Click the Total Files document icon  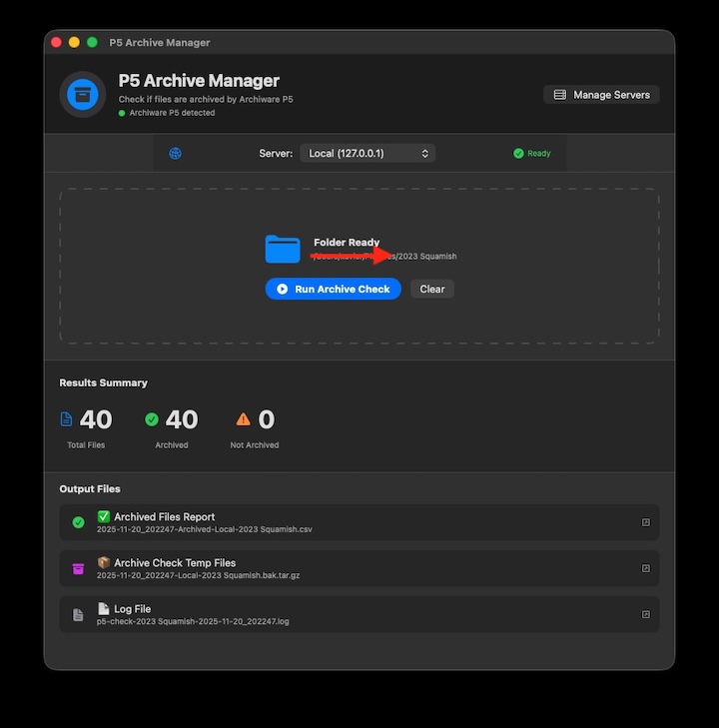[x=67, y=419]
